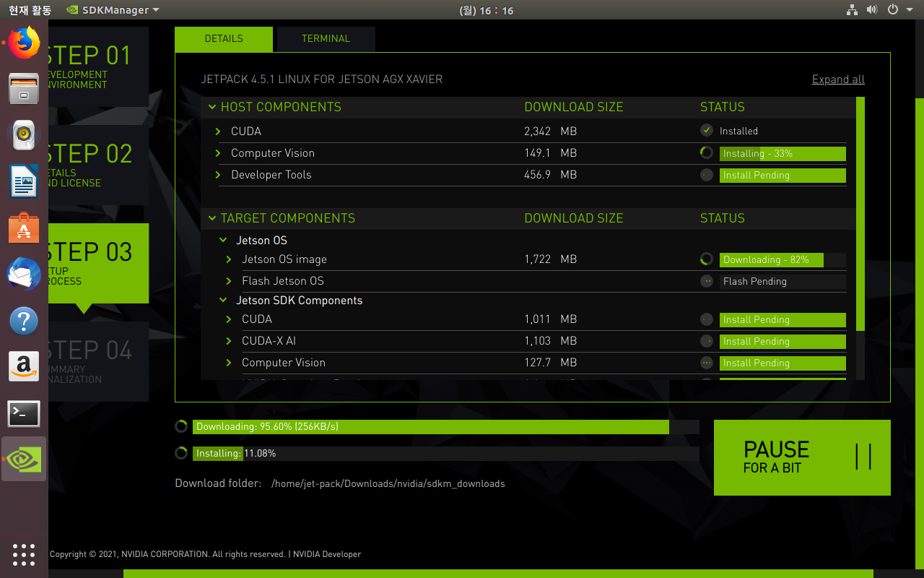Open the SDKManager application menu
Viewport: 924px width, 578px height.
click(x=113, y=10)
